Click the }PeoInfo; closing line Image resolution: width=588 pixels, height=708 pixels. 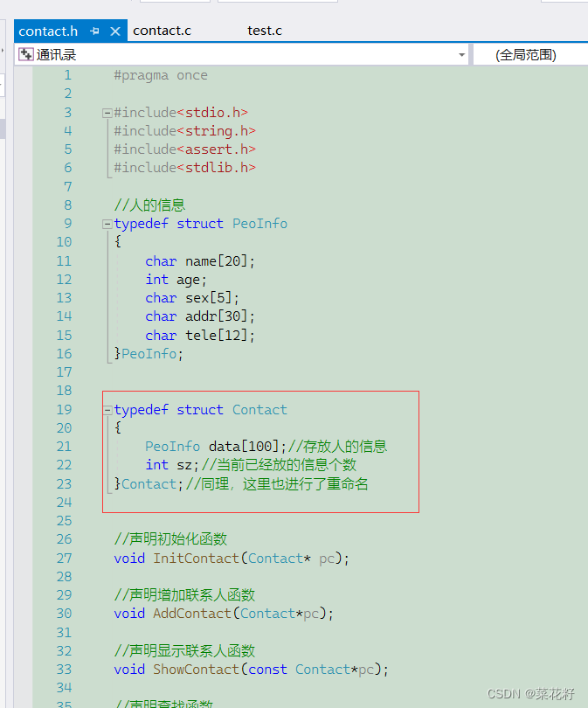click(x=149, y=354)
